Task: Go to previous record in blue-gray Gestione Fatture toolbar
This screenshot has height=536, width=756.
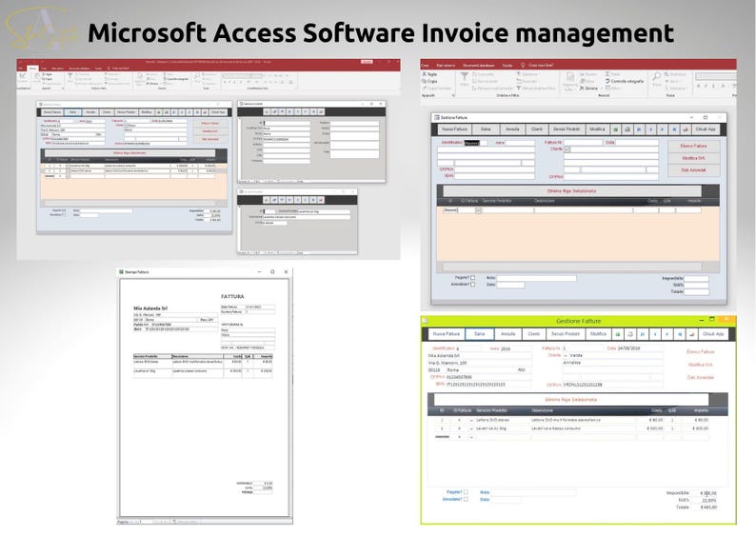Action: (651, 129)
